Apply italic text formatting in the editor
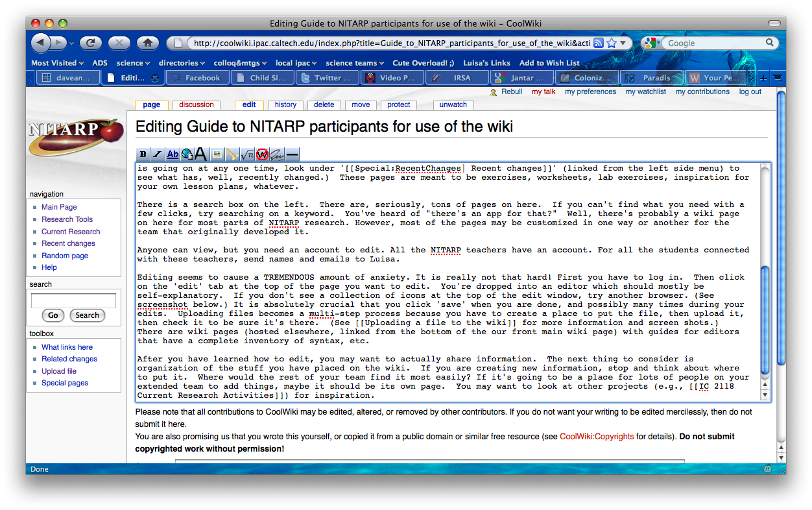Image resolution: width=812 pixels, height=510 pixels. click(158, 154)
